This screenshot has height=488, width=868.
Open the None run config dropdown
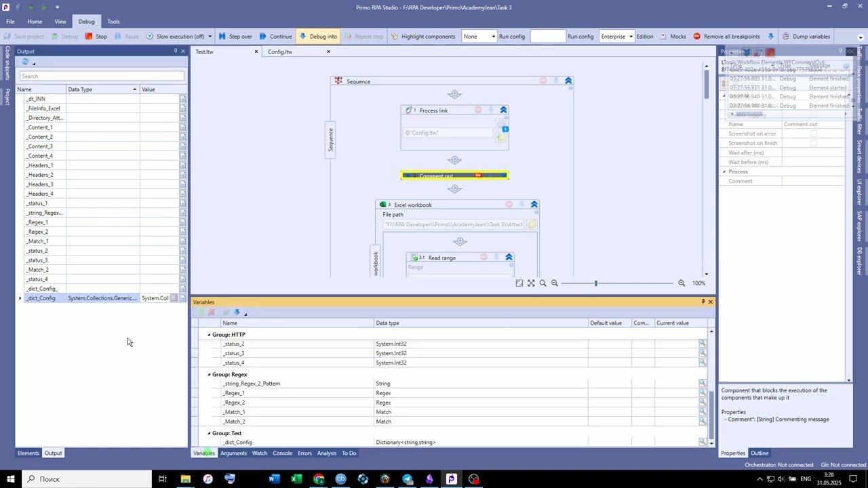point(479,37)
